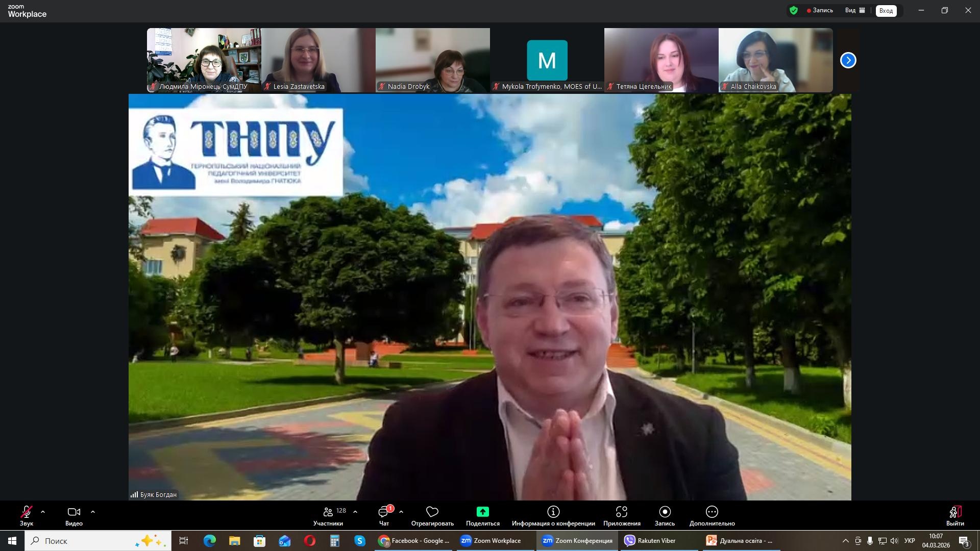The height and width of the screenshot is (551, 980).
Task: Open the Чат chat panel
Action: click(384, 515)
